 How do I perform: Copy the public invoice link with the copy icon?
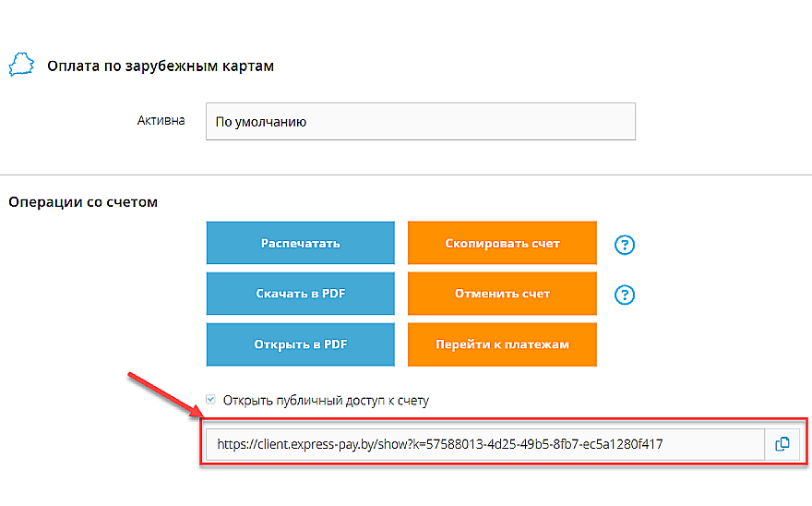click(782, 444)
